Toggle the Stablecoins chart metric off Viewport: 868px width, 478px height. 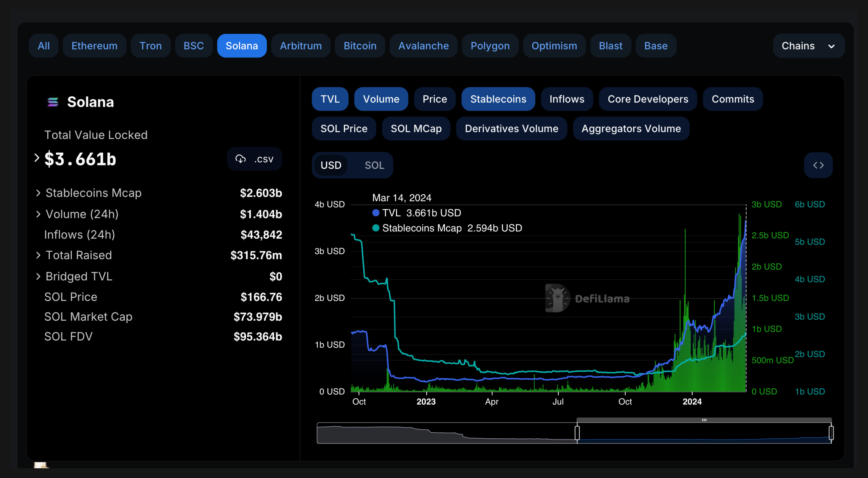tap(498, 99)
